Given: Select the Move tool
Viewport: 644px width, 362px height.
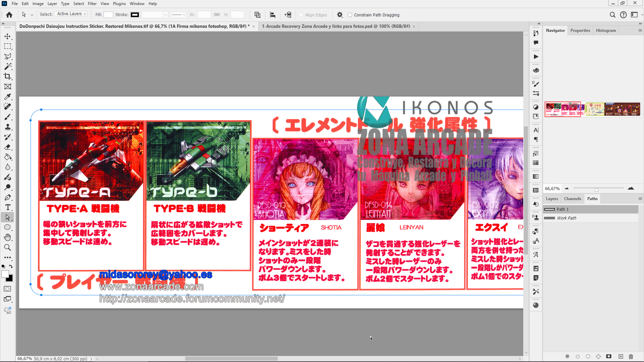Looking at the screenshot, I should pos(7,36).
